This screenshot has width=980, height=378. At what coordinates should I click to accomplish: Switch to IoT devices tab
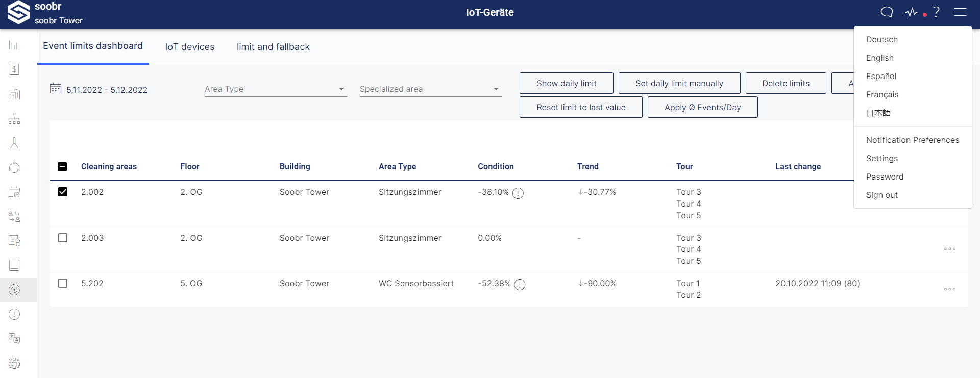190,47
